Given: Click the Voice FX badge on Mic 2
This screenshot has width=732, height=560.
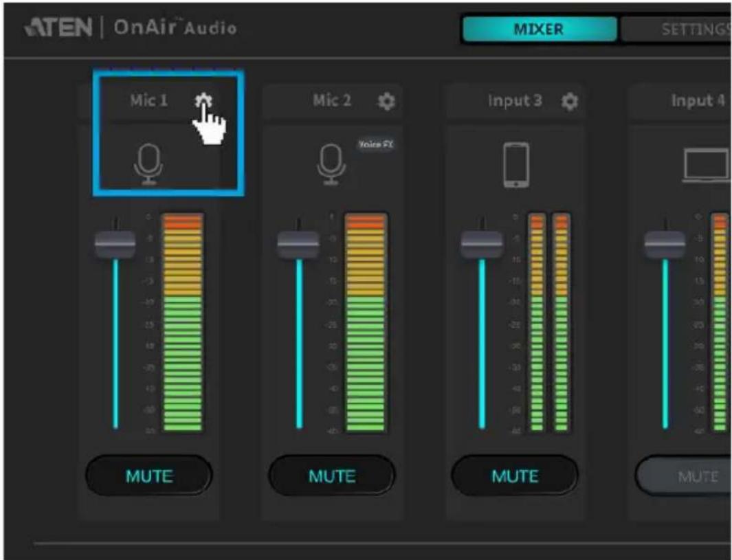Looking at the screenshot, I should point(375,144).
